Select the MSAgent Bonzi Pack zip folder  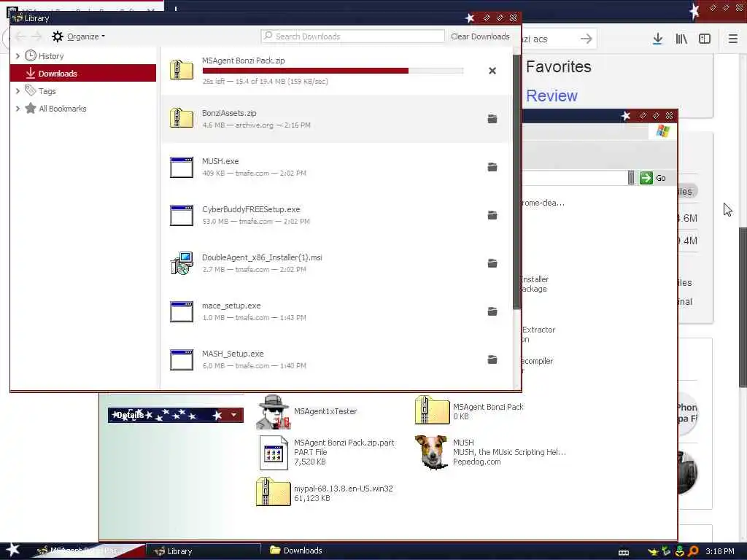(x=469, y=411)
